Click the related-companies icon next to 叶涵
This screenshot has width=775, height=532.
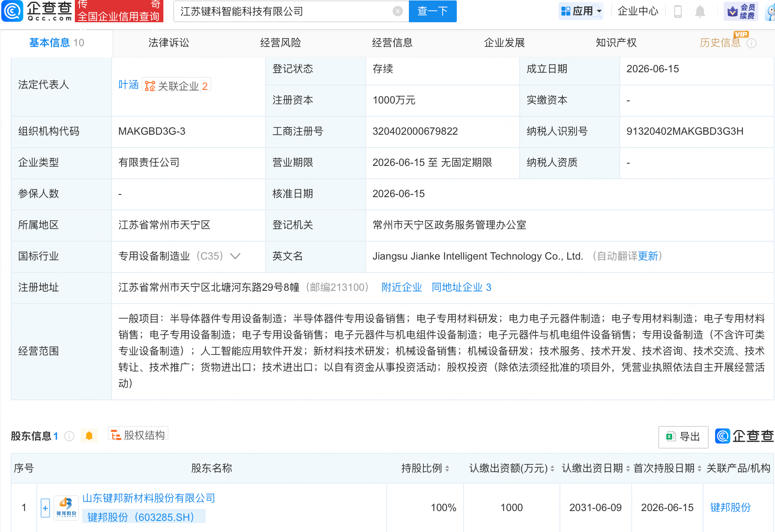point(150,86)
